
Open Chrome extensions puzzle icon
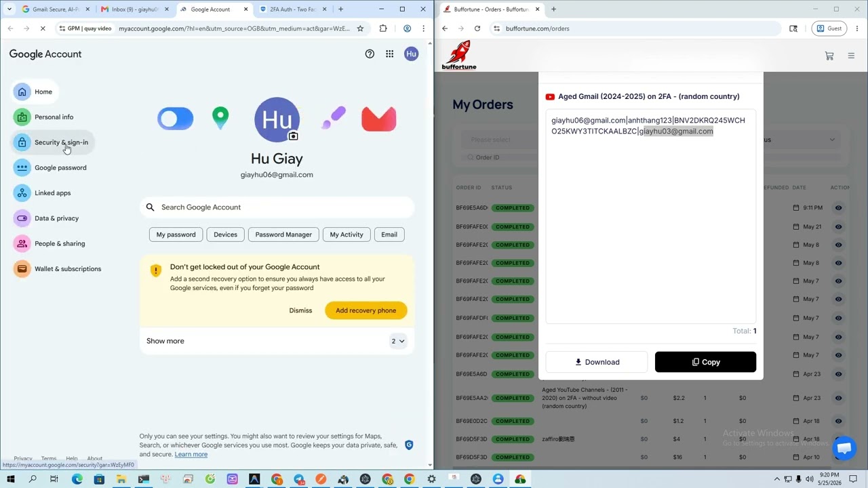(383, 28)
